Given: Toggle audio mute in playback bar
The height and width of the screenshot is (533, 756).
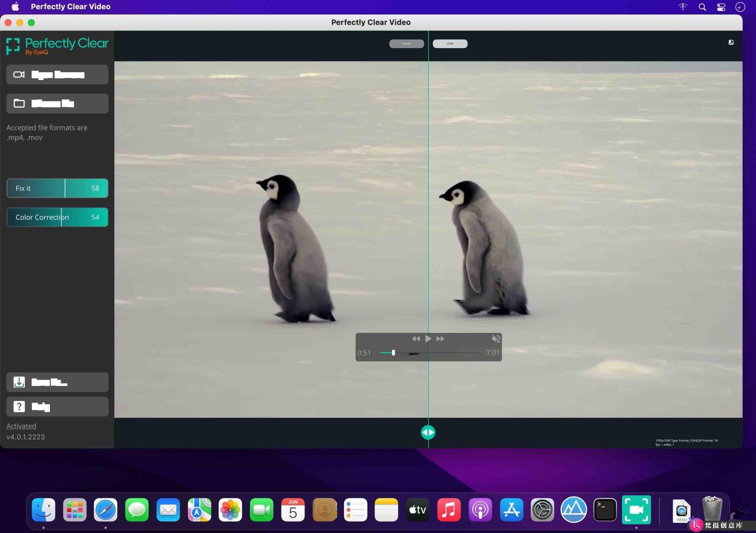Looking at the screenshot, I should 495,339.
